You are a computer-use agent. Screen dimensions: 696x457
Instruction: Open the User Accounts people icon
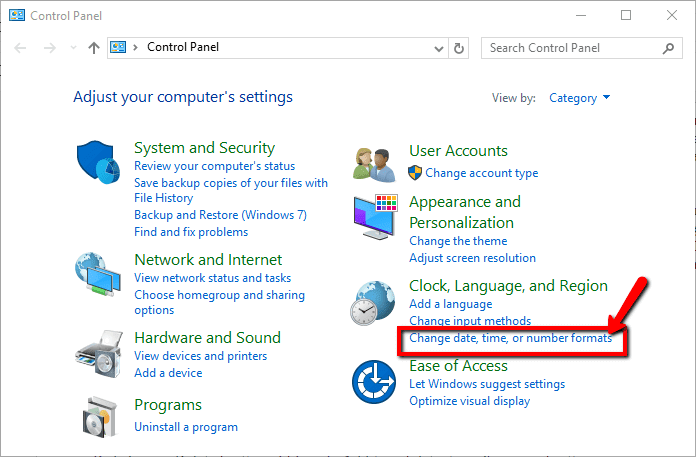pos(374,165)
